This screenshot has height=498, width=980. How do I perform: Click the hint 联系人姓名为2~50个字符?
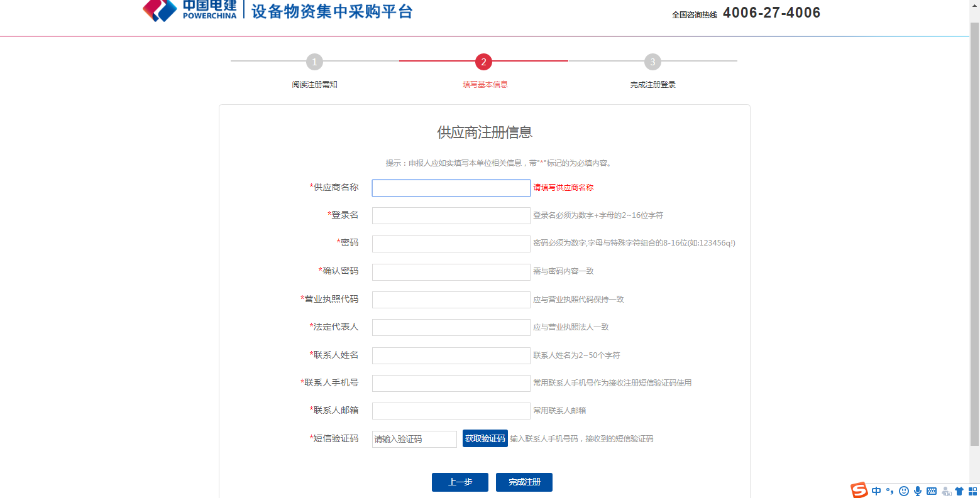coord(576,355)
